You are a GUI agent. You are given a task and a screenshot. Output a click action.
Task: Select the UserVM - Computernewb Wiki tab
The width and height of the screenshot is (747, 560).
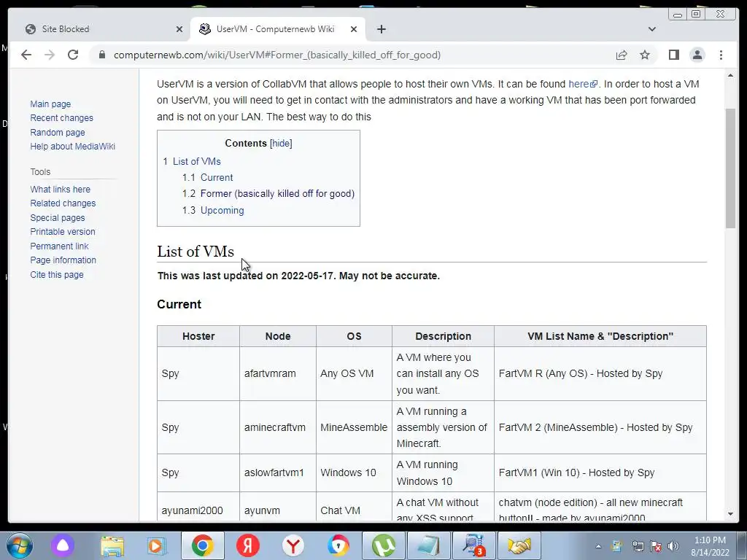pos(277,29)
